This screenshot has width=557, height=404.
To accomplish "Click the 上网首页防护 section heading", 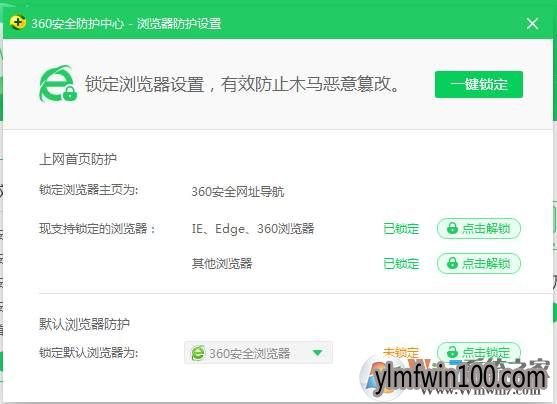I will (x=78, y=159).
